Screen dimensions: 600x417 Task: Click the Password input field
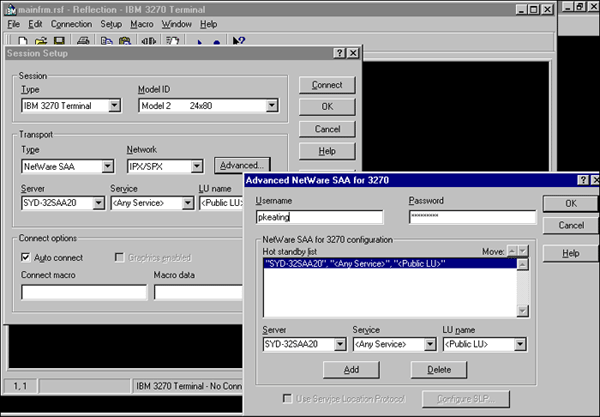coord(473,217)
